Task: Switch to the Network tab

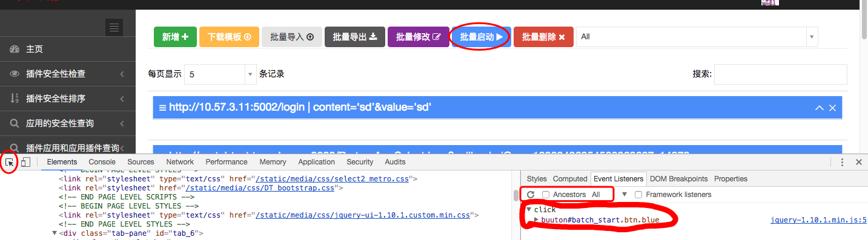Action: tap(180, 162)
